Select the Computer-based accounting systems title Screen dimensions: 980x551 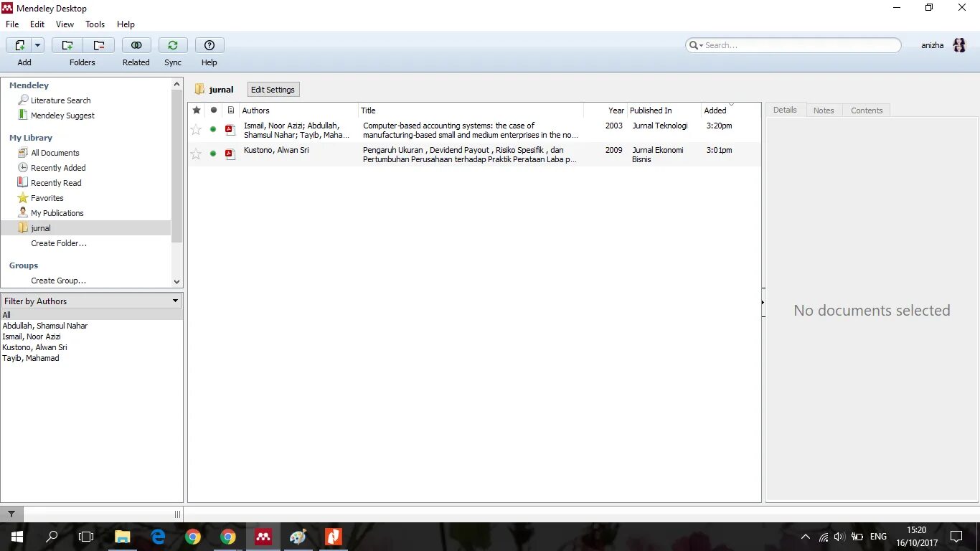[x=471, y=130]
